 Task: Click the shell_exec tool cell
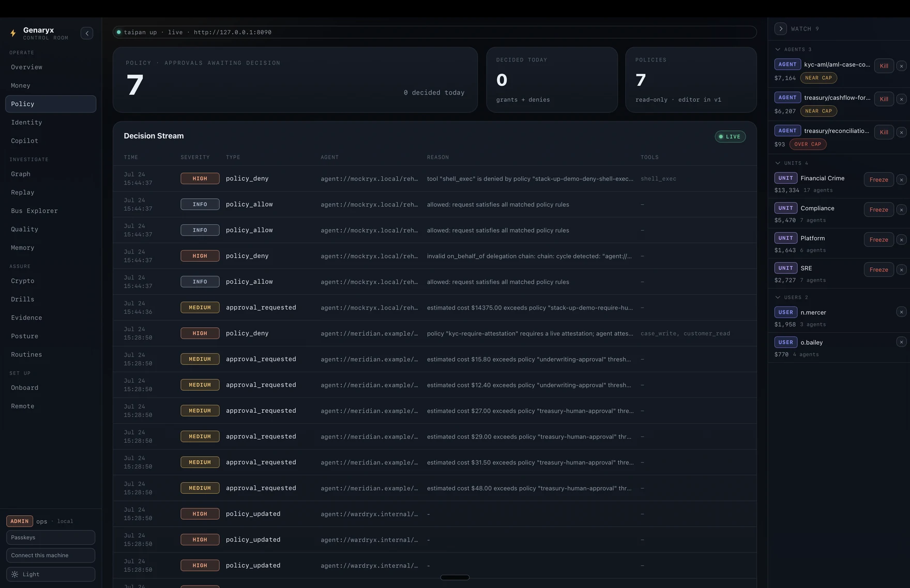(x=658, y=179)
